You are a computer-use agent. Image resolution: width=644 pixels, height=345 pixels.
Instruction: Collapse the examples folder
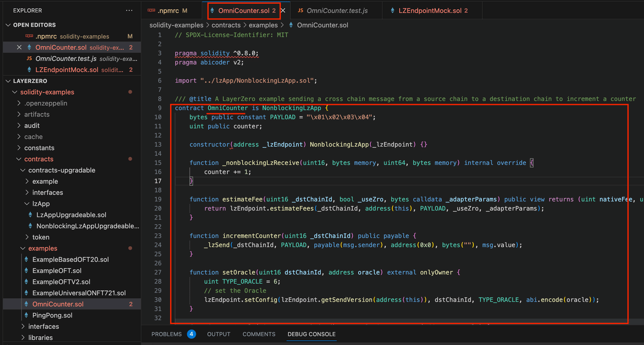(x=42, y=248)
